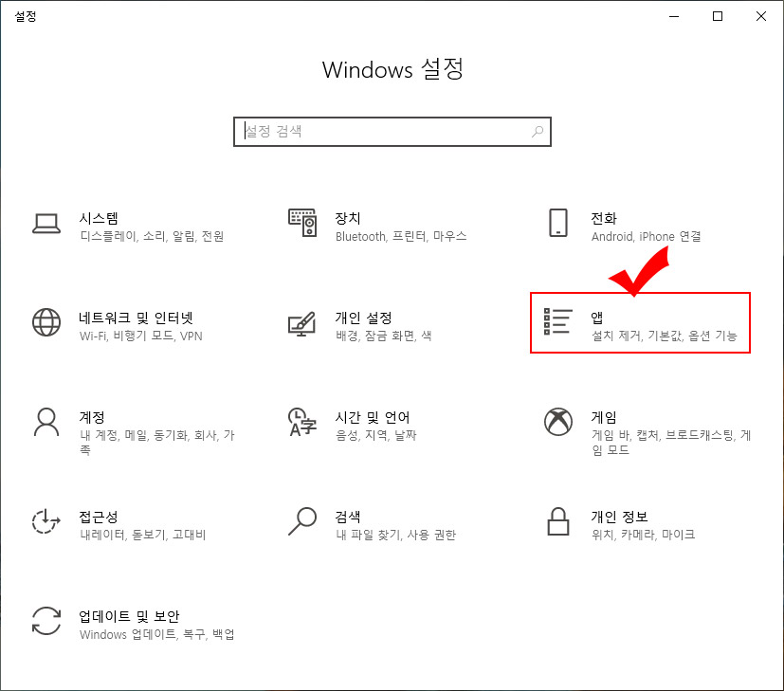Screen dimensions: 784x691
Task: Click the text '위치, 카메라, 마이크'
Action: [x=643, y=535]
